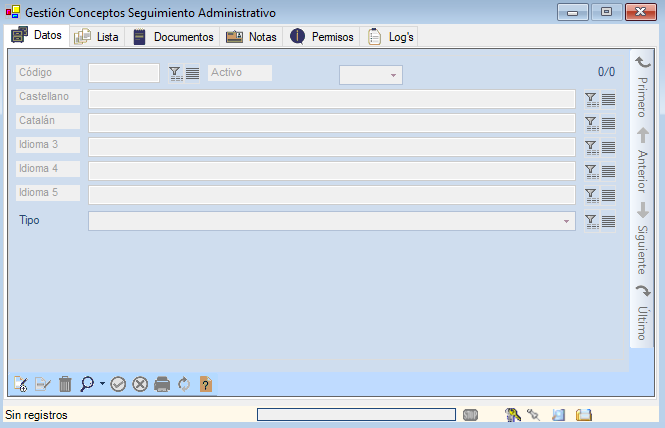Click the list icon beside Código field

(x=192, y=73)
